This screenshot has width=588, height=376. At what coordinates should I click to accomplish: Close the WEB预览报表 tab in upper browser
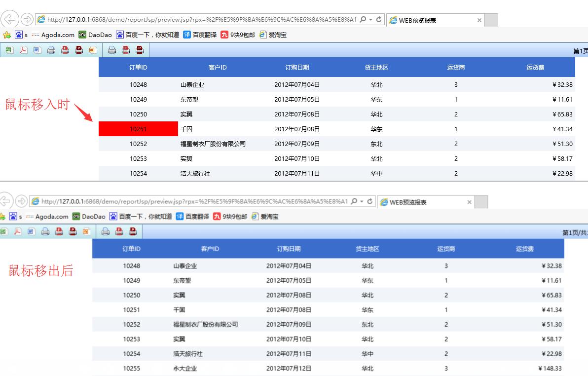[x=479, y=20]
